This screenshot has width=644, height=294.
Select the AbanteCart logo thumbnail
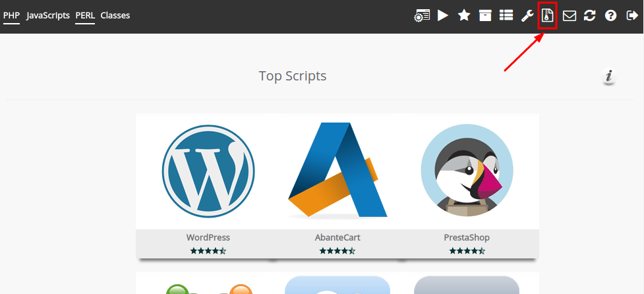[x=337, y=170]
